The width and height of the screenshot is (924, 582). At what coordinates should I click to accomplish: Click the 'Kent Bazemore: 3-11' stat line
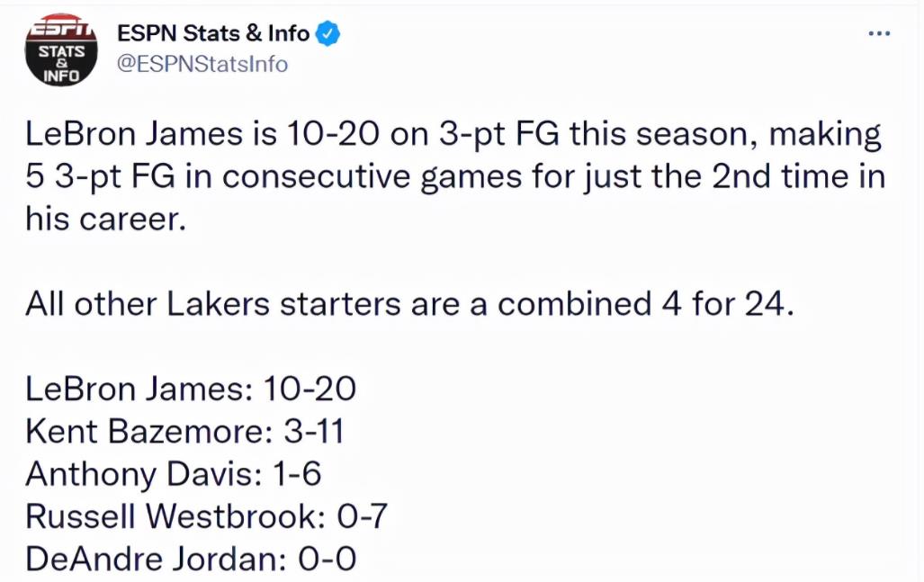(x=184, y=432)
